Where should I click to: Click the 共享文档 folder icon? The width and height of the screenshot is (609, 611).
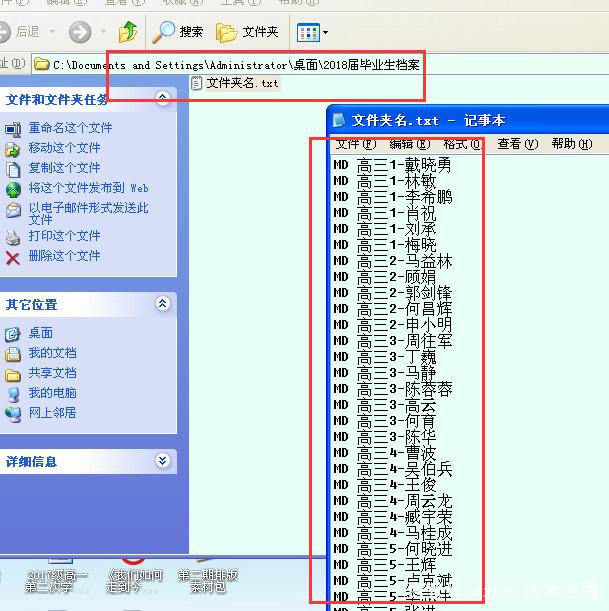click(x=13, y=375)
